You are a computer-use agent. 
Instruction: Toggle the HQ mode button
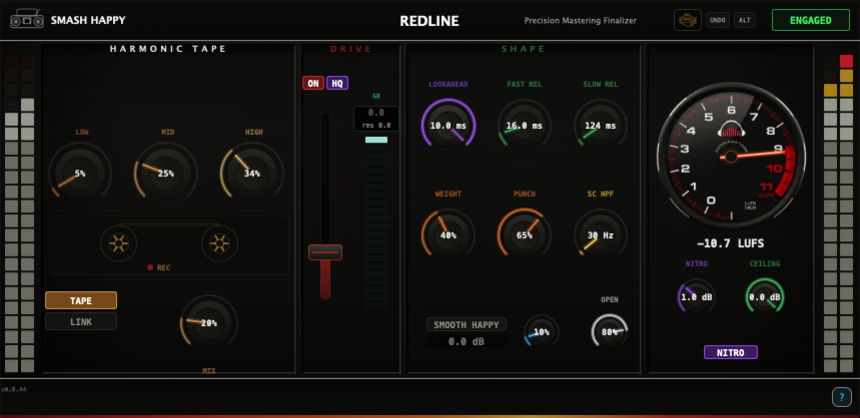click(x=337, y=83)
